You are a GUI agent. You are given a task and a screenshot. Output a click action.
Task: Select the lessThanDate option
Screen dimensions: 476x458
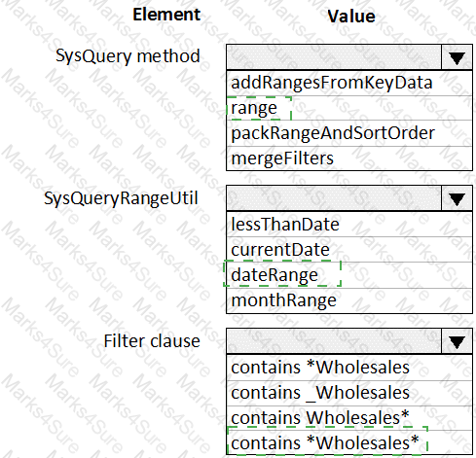point(349,225)
